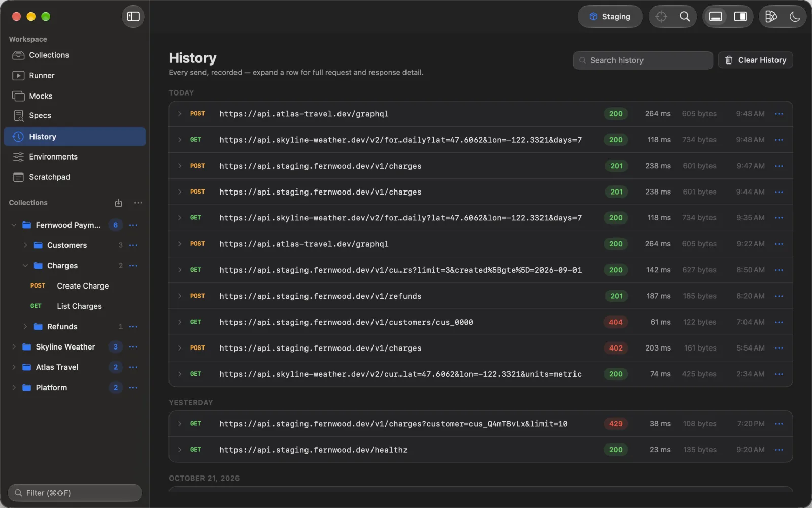The width and height of the screenshot is (812, 508).
Task: Expand the healthz request row
Action: tap(179, 450)
